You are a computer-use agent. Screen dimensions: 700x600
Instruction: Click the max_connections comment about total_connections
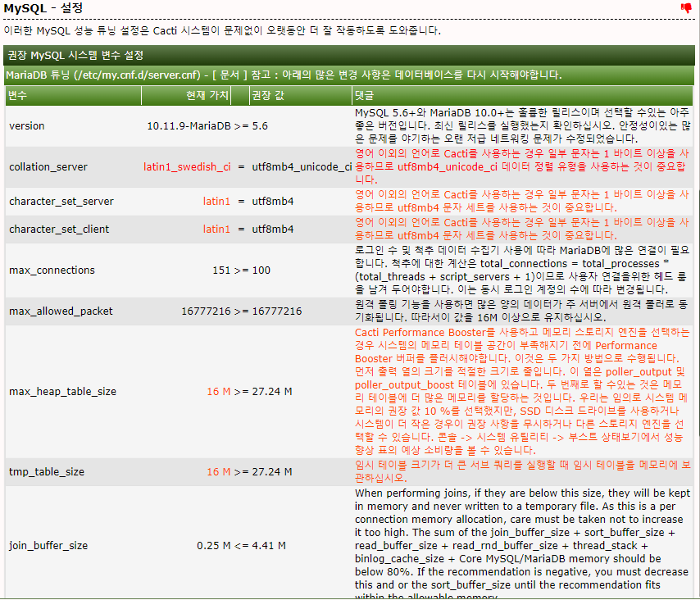521,270
